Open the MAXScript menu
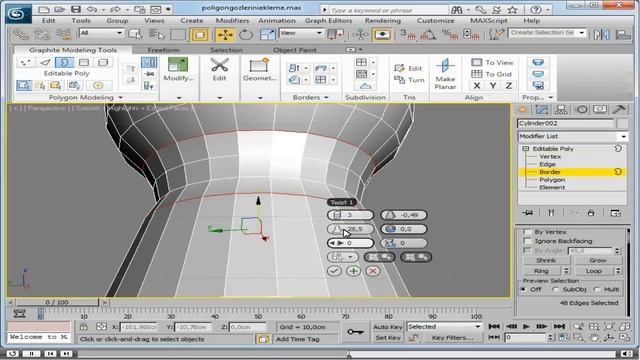Screen dimensions: 640x360 489,20
